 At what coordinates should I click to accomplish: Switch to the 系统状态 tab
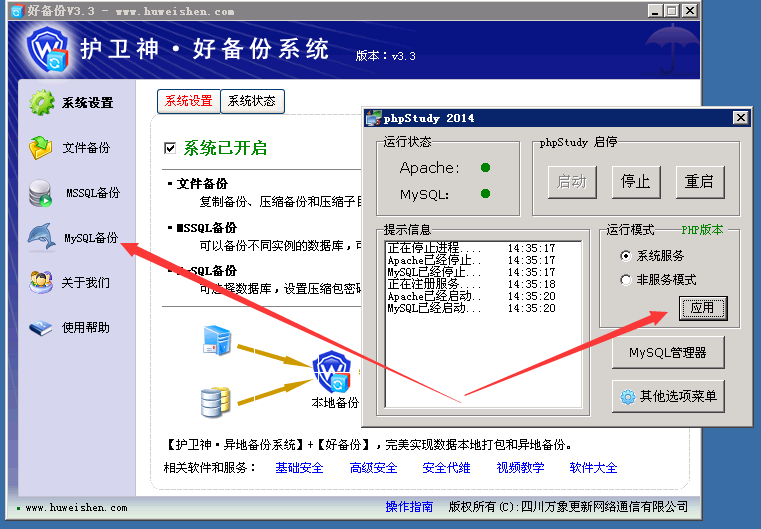tap(252, 101)
